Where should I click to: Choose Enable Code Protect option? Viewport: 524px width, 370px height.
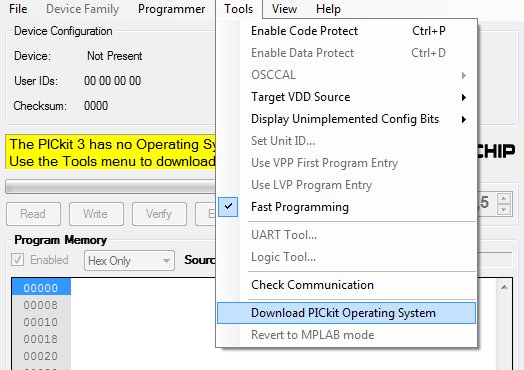[x=346, y=31]
